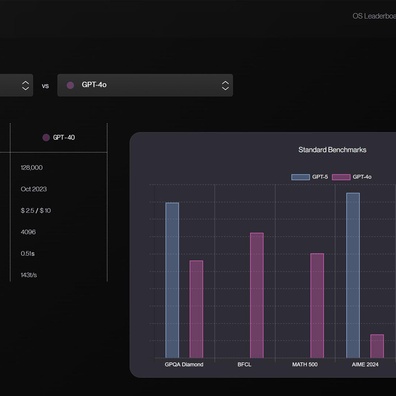Click the chevron arrows on GPT-4o selector
This screenshot has width=396, height=396.
coord(225,86)
